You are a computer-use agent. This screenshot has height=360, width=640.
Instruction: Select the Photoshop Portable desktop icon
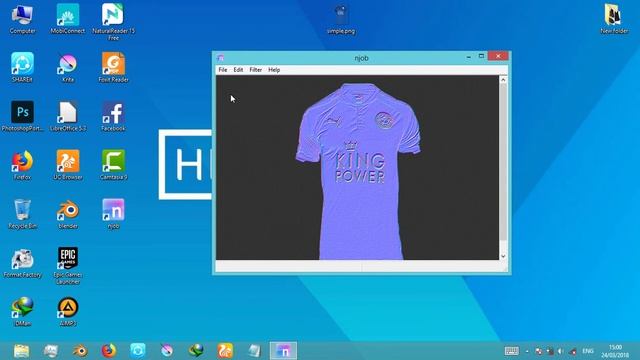click(22, 116)
